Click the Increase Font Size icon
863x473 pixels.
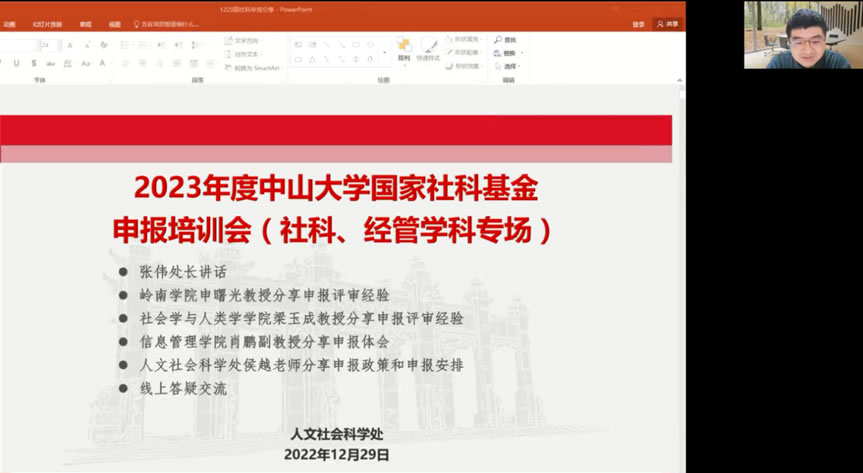[x=72, y=45]
